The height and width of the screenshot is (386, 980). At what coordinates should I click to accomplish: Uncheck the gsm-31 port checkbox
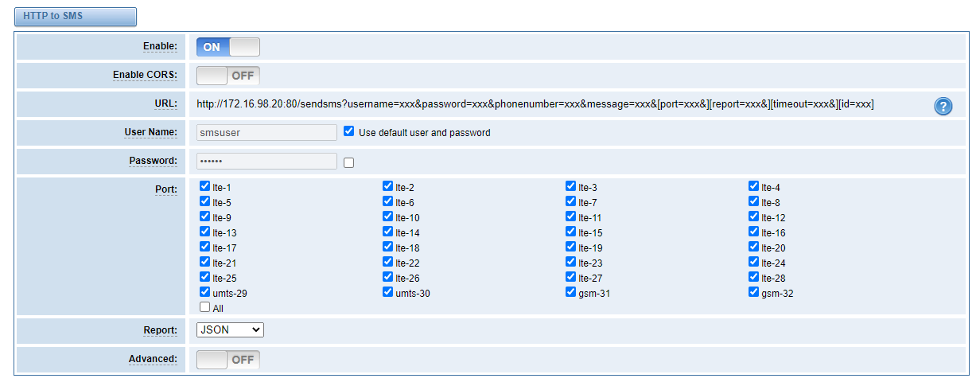pos(571,292)
